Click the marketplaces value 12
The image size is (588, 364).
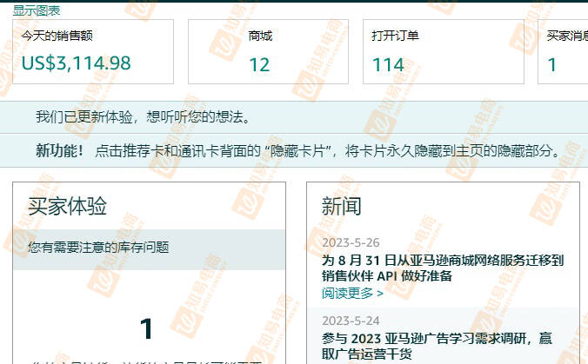coord(259,64)
